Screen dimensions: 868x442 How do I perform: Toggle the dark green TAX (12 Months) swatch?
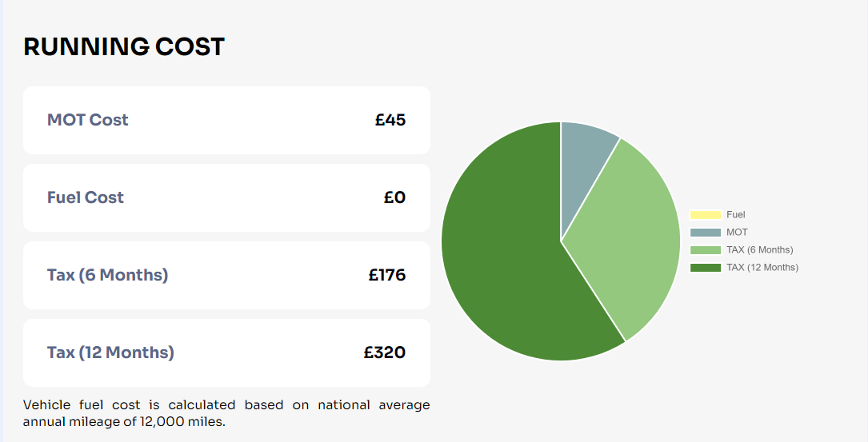tap(706, 267)
